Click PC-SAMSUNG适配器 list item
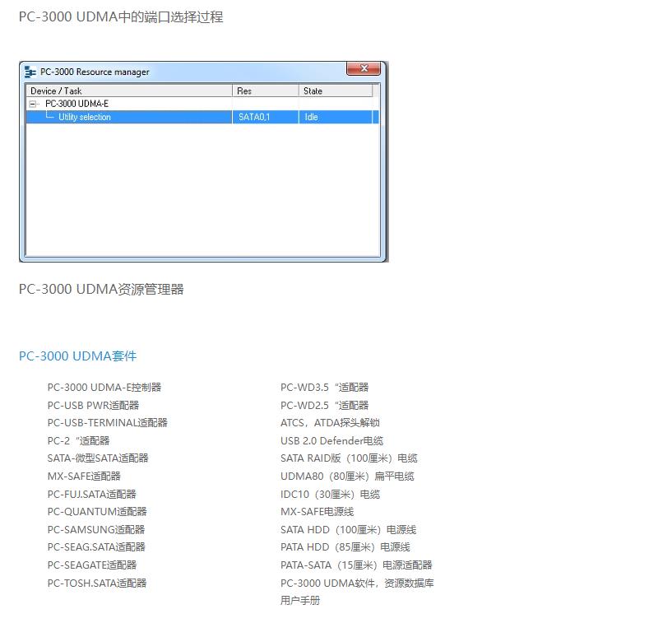Viewport: 672px width, 623px height. (96, 530)
